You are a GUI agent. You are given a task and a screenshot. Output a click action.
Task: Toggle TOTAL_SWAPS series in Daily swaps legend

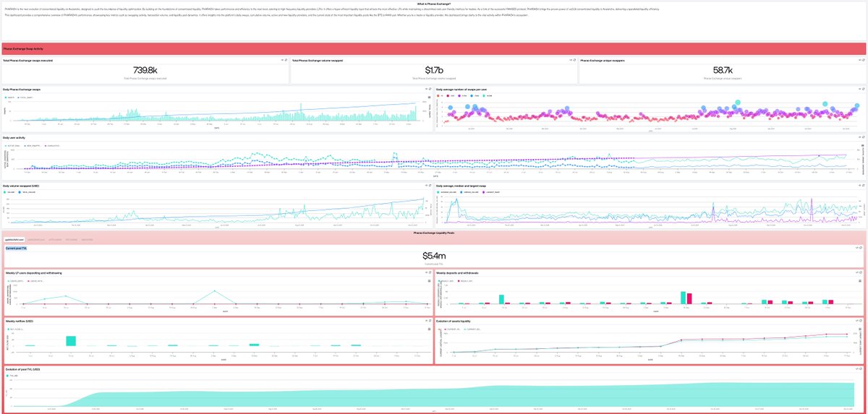click(26, 97)
